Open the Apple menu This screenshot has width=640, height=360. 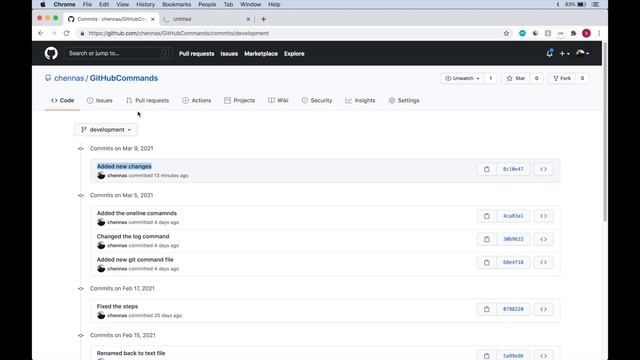coord(43,4)
